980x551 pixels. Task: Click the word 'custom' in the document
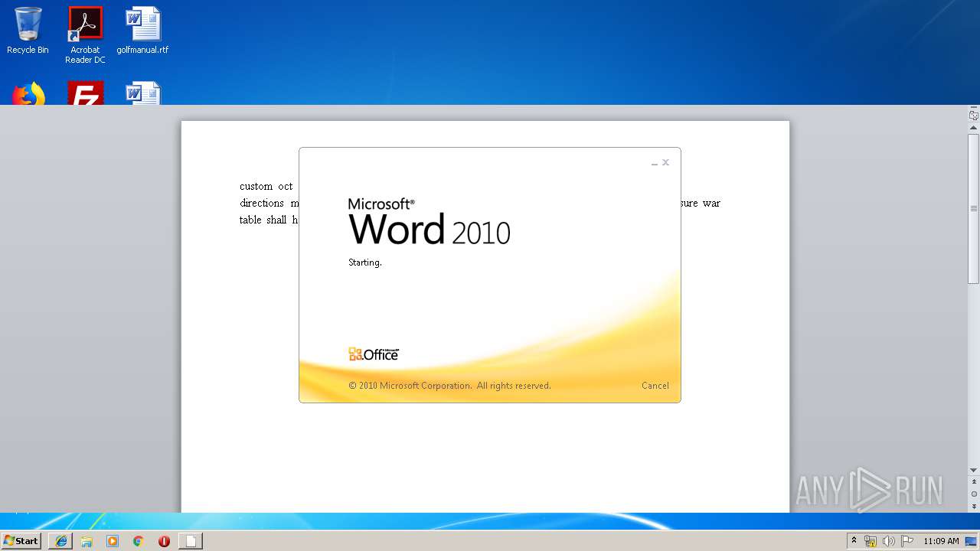click(256, 186)
